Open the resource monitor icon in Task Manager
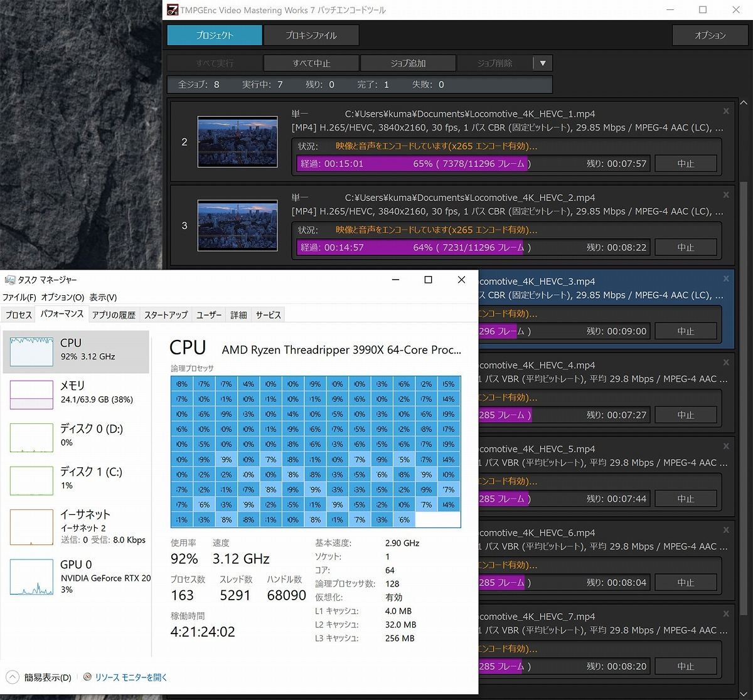753x700 pixels. click(88, 677)
